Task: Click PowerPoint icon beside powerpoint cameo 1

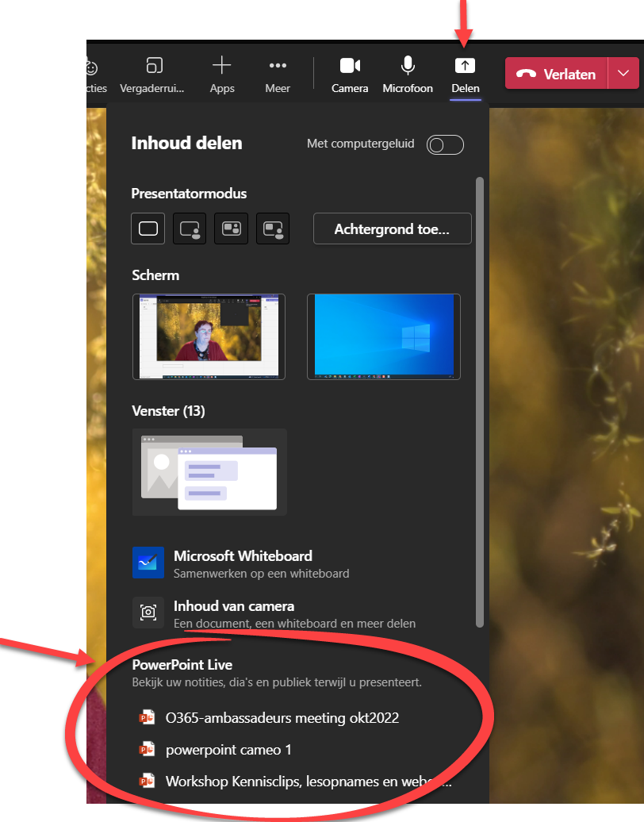Action: click(x=147, y=749)
